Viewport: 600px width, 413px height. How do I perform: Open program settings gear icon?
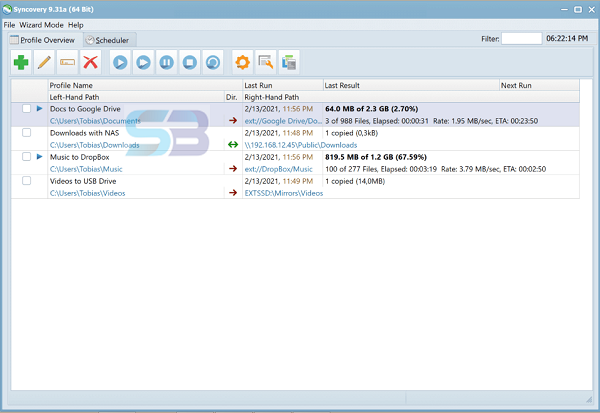[243, 62]
